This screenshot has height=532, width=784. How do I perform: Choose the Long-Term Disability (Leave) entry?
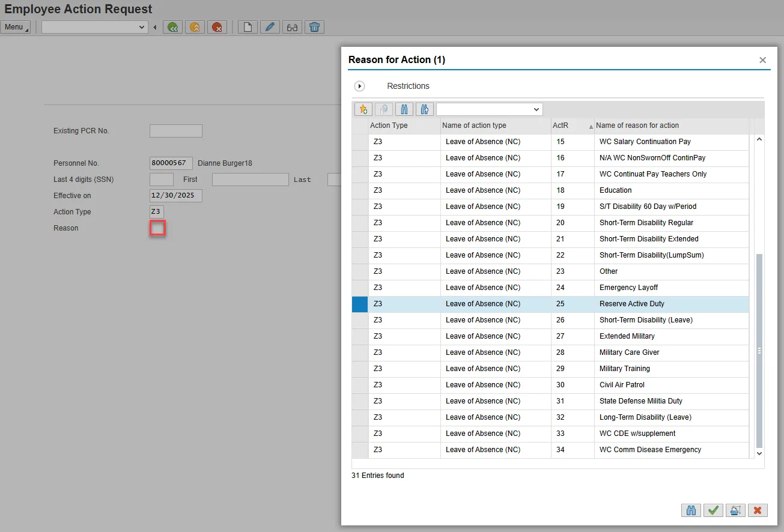645,417
